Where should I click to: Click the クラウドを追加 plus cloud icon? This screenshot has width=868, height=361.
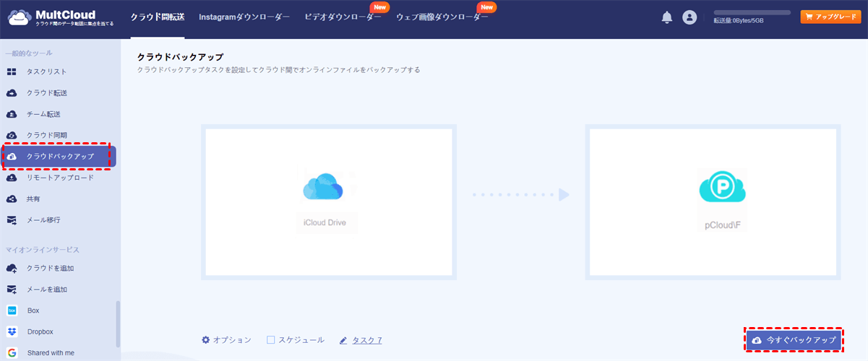(x=12, y=268)
